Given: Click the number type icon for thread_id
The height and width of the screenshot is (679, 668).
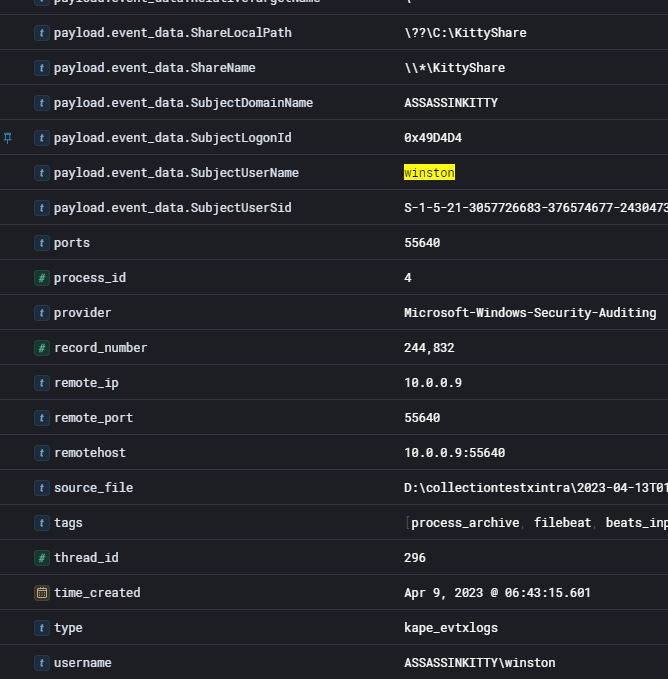Looking at the screenshot, I should 41,558.
